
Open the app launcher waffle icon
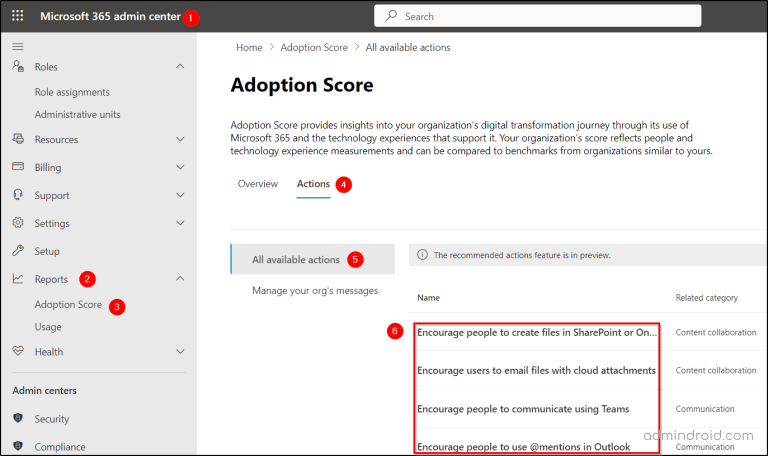point(18,16)
